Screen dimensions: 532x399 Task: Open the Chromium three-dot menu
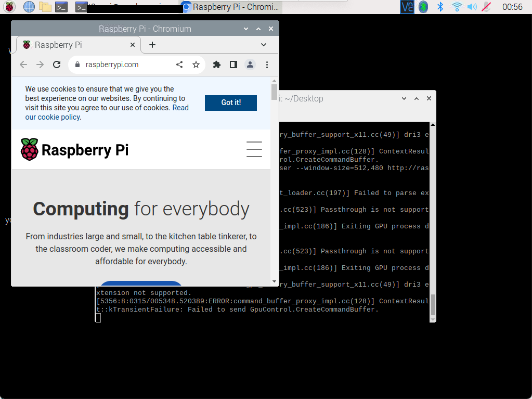(x=267, y=65)
